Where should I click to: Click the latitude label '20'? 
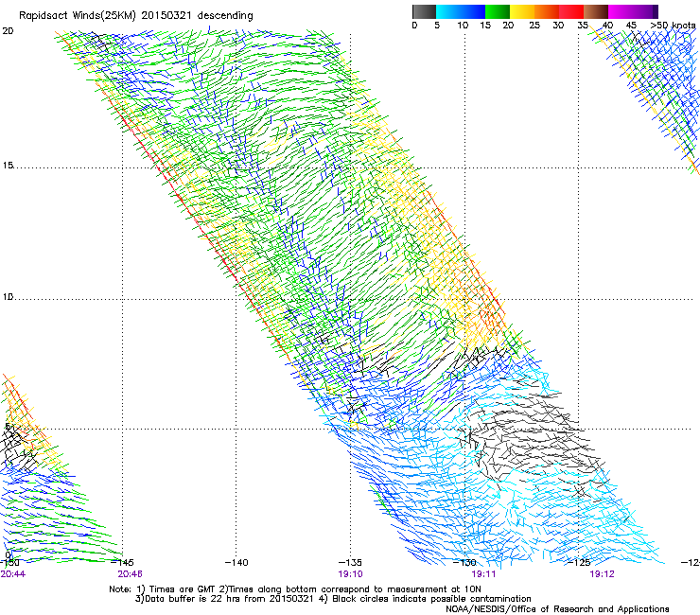[8, 31]
